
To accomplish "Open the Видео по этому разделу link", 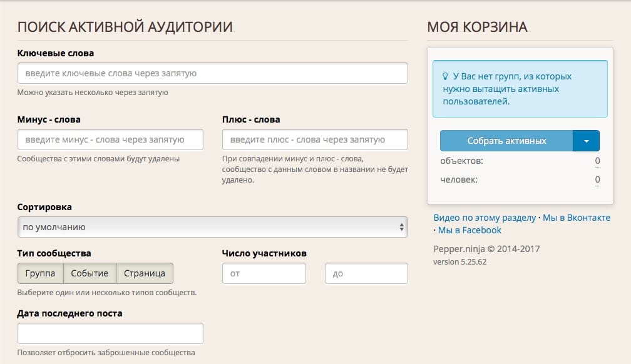I will pos(485,218).
